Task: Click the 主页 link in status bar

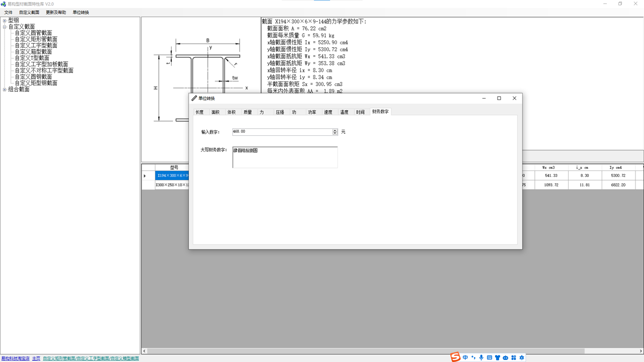Action: pyautogui.click(x=36, y=358)
